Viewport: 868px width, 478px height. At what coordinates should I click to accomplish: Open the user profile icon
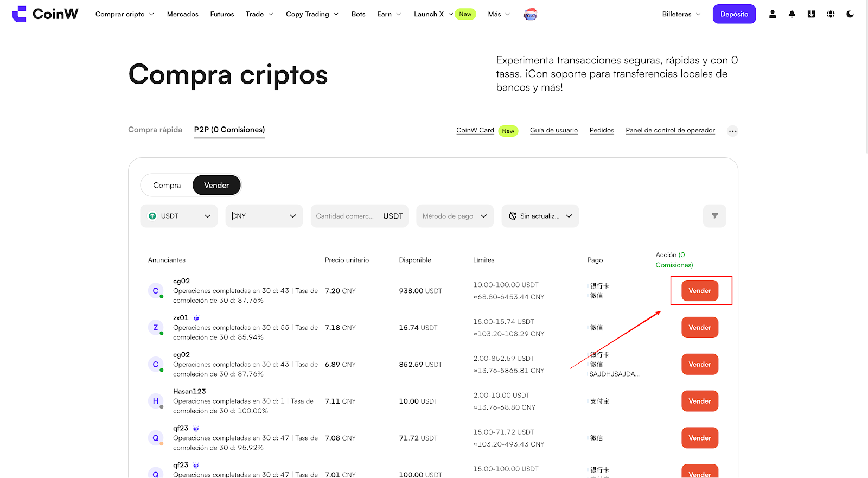[772, 14]
